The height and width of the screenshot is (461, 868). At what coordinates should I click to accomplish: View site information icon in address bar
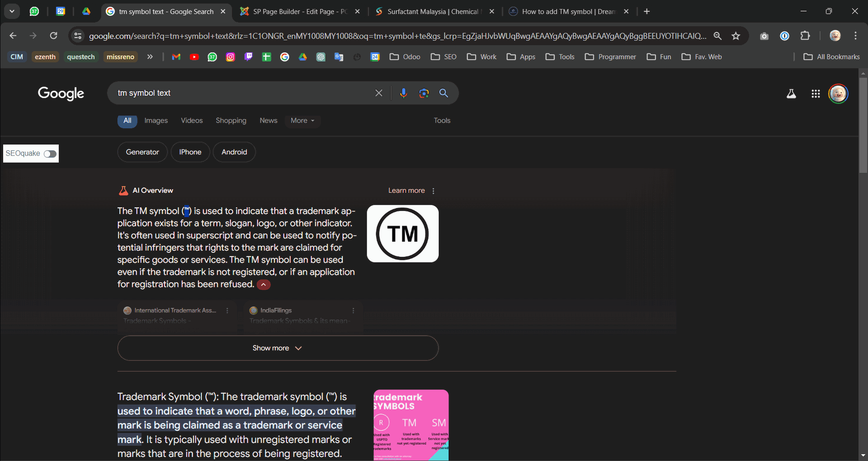point(78,36)
